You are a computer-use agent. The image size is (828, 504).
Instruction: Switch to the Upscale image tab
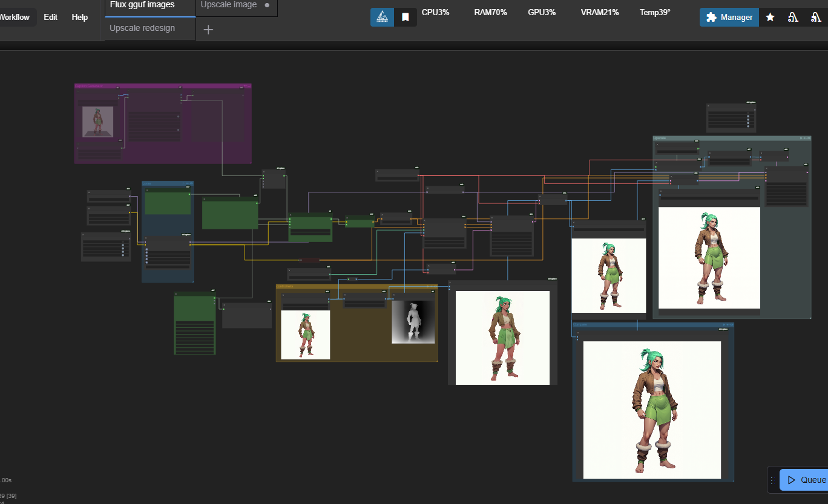tap(229, 5)
